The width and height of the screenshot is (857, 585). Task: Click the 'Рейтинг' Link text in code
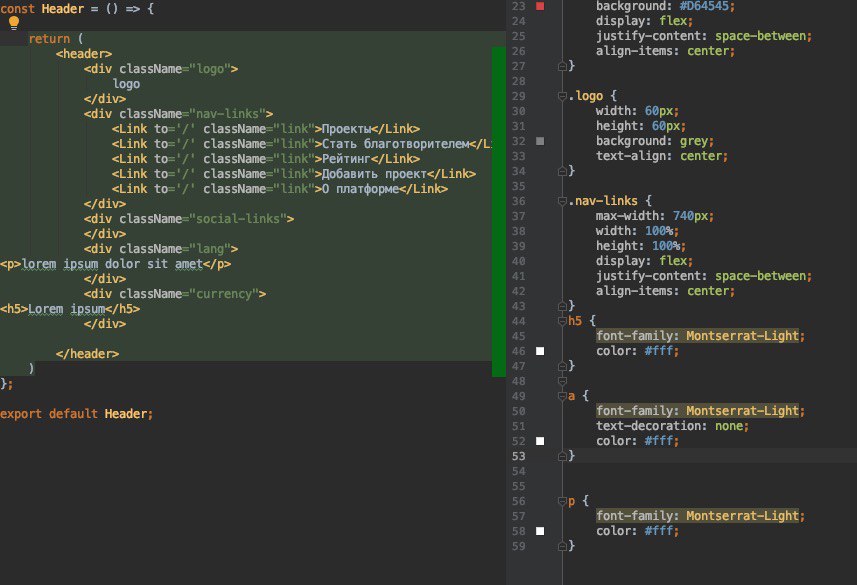[x=345, y=159]
